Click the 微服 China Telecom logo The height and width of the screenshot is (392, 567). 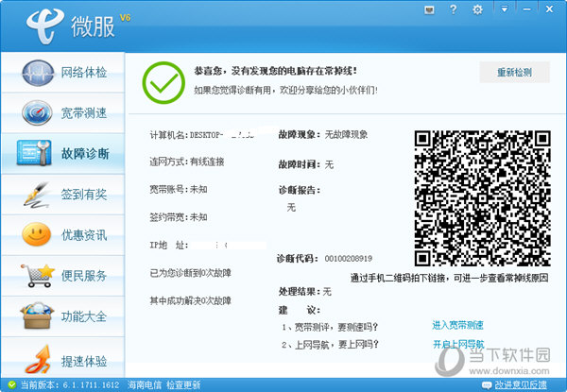pos(45,26)
